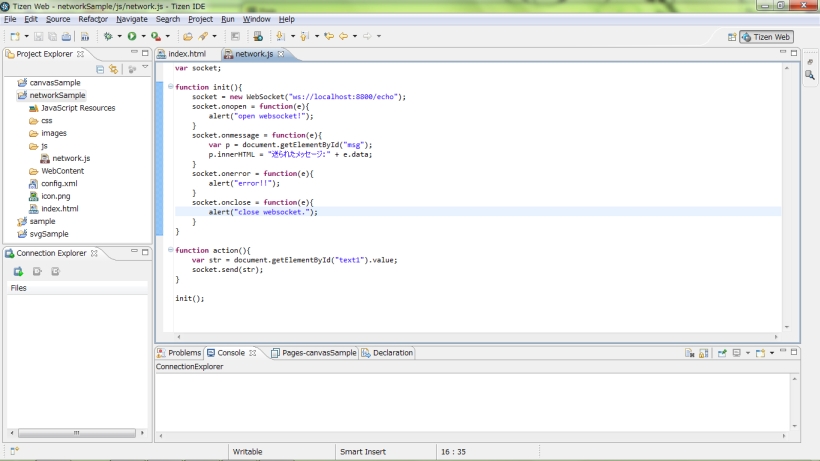Viewport: 820px width, 461px height.
Task: Open the Search pencil dropdown arrow
Action: (x=214, y=37)
